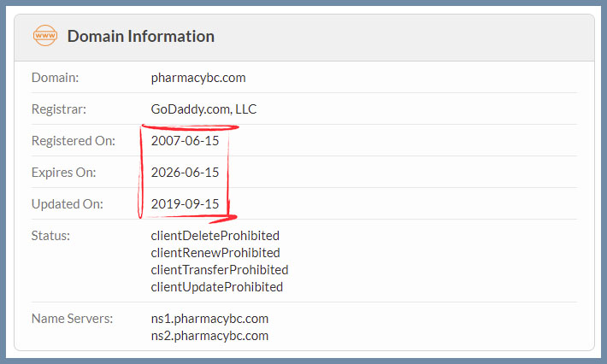Click the orange WWW globe icon
This screenshot has height=364, width=607.
(45, 36)
